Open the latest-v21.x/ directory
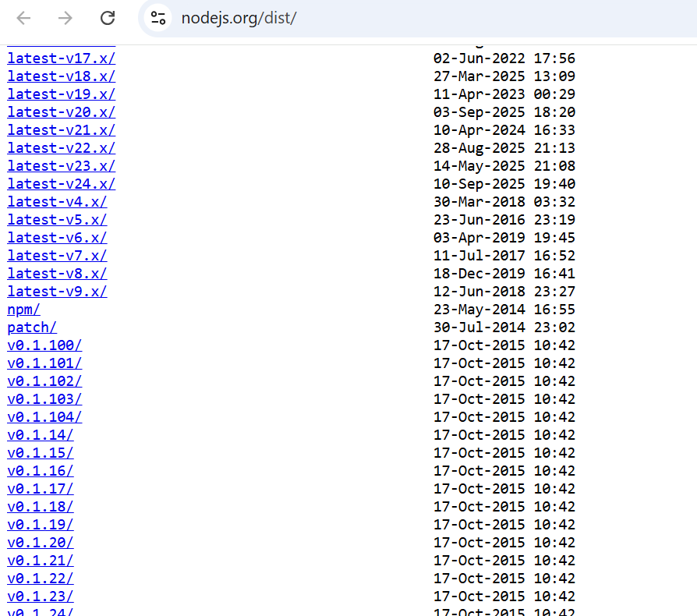The image size is (697, 616). coord(62,129)
